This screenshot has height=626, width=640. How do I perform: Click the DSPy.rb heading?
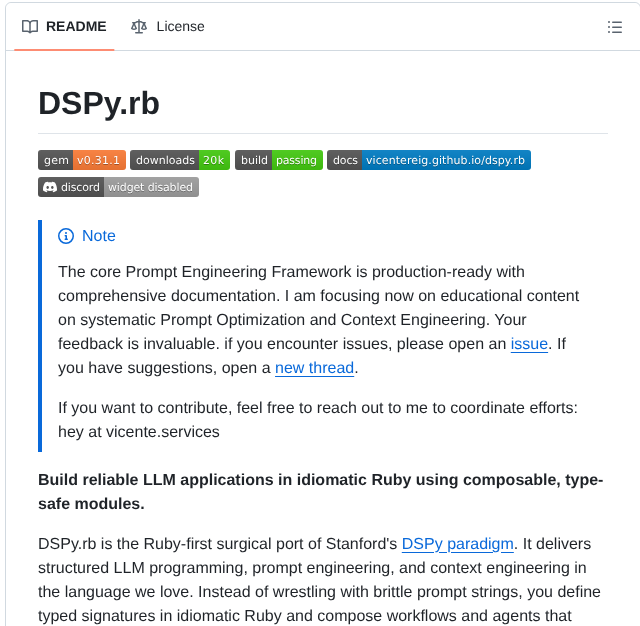click(x=99, y=104)
